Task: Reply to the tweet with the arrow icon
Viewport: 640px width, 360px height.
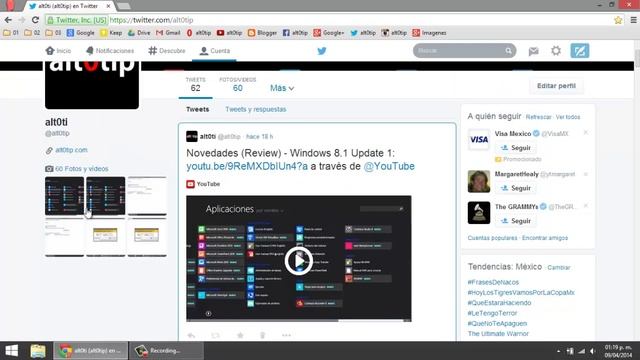Action: [x=191, y=336]
